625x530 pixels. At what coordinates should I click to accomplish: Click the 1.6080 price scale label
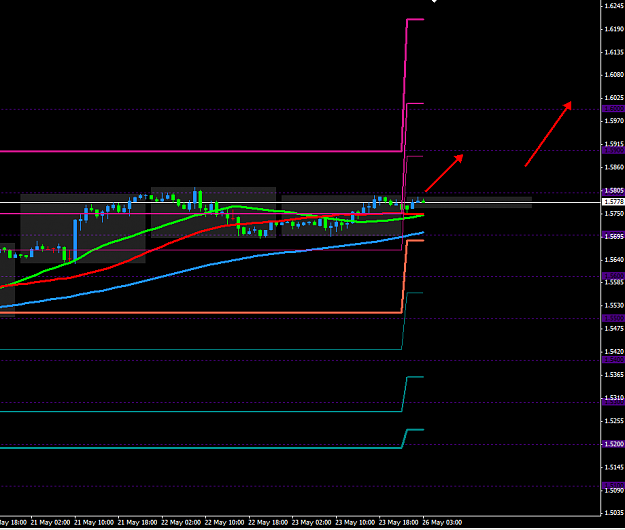coord(614,75)
